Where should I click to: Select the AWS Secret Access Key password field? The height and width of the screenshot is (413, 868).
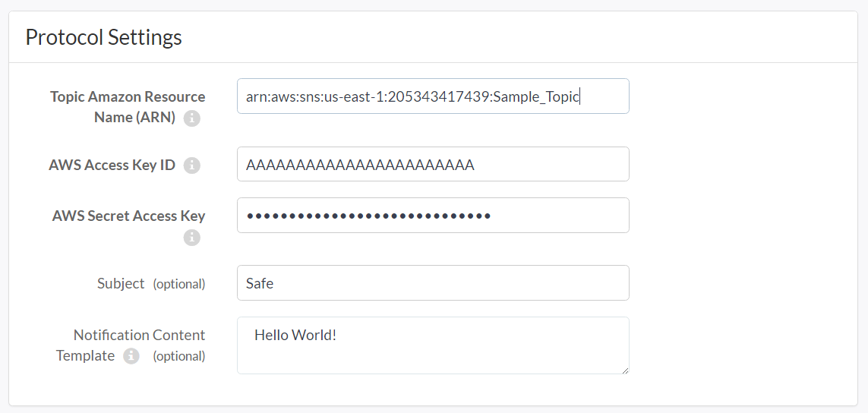pos(433,216)
